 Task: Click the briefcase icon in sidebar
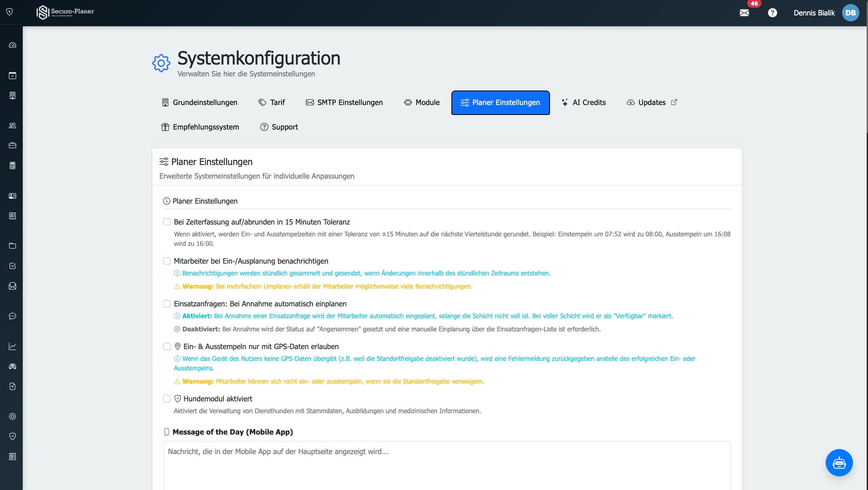click(12, 145)
